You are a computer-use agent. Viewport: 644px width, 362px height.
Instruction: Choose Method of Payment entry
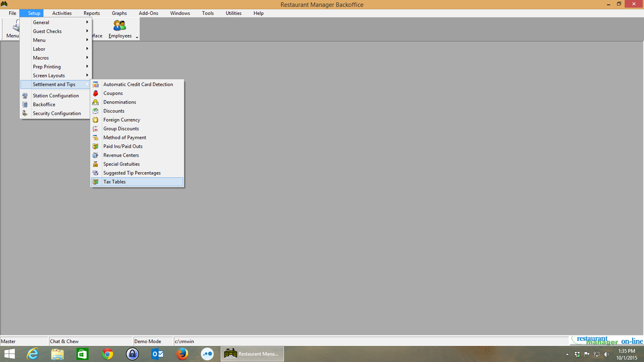[137, 137]
